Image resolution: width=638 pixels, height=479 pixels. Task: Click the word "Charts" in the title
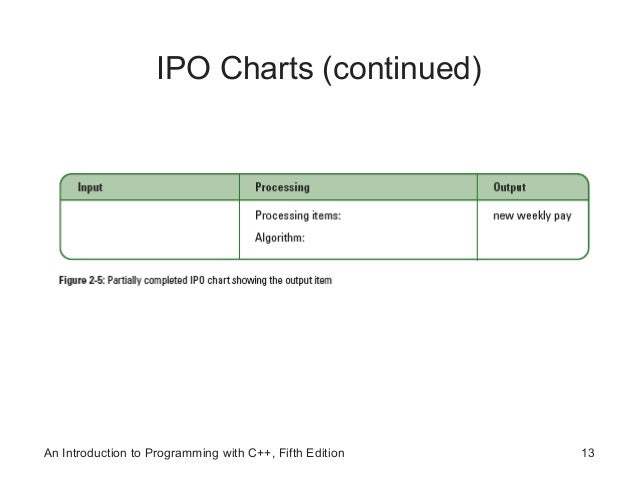click(267, 68)
